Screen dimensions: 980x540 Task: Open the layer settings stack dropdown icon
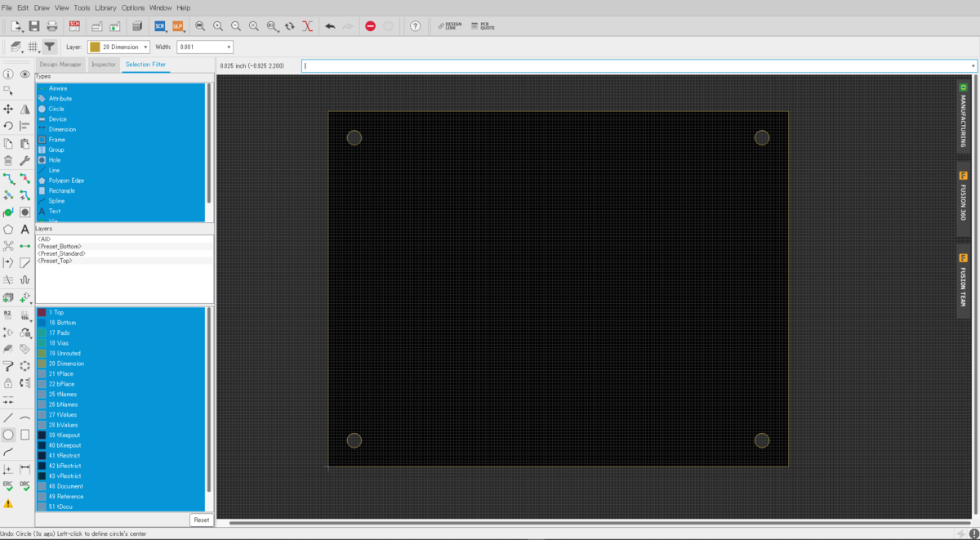point(16,47)
